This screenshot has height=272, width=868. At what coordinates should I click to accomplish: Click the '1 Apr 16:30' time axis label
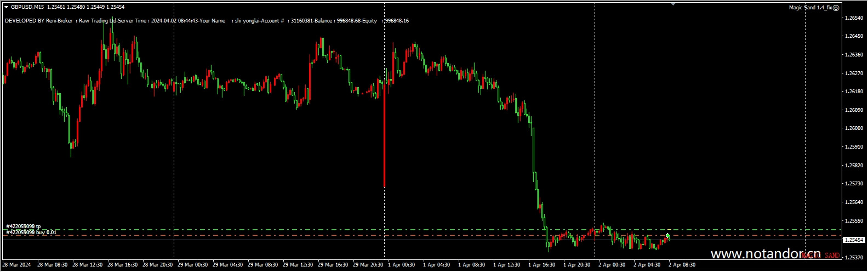click(x=542, y=265)
